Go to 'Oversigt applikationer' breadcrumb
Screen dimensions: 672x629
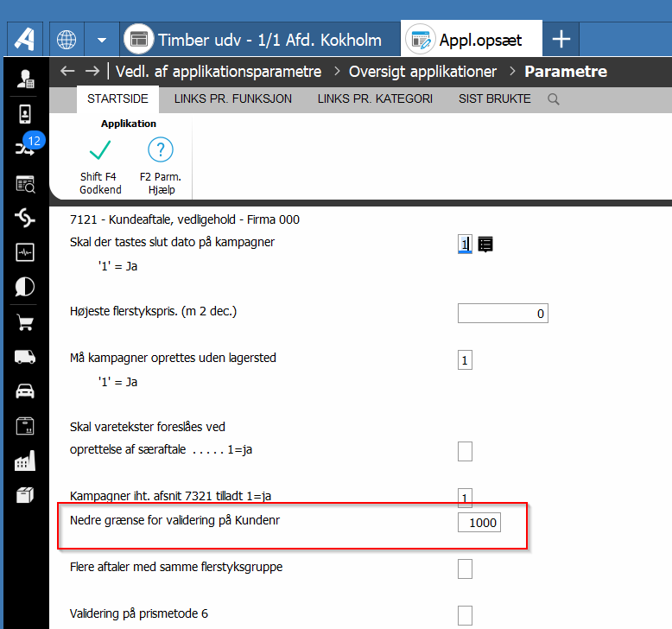pos(422,72)
